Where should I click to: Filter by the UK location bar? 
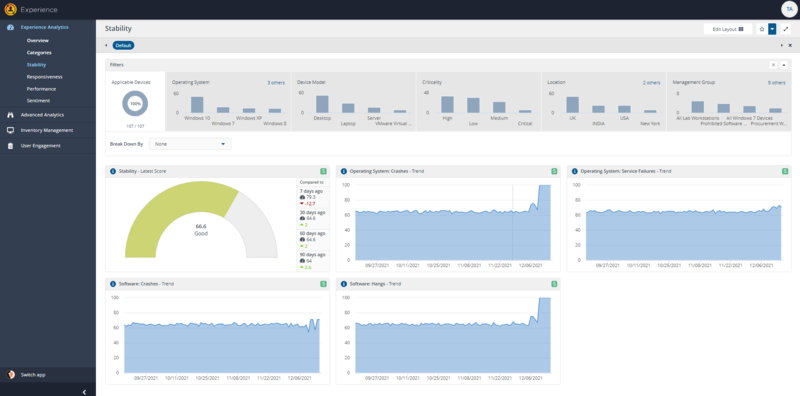[x=572, y=105]
